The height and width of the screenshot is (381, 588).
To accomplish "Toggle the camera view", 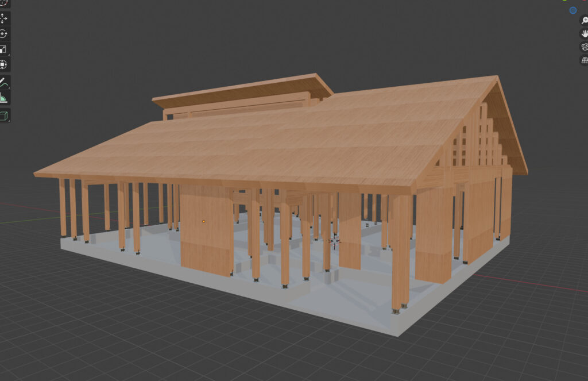I will pos(585,47).
